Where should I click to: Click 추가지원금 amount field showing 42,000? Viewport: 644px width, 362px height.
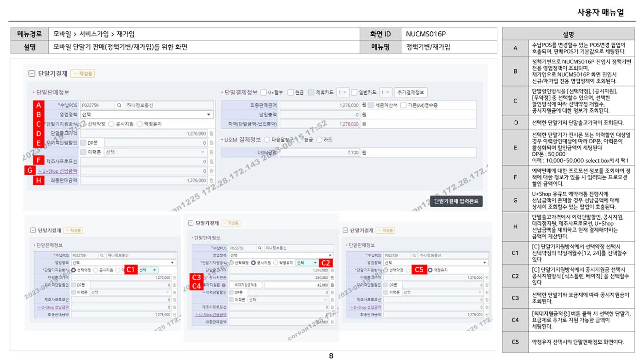point(298,285)
